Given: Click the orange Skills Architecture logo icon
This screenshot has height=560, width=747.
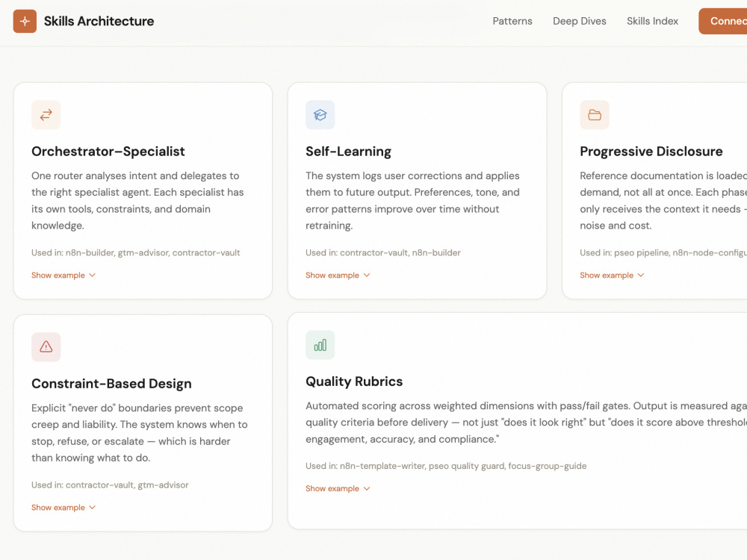Looking at the screenshot, I should [25, 21].
